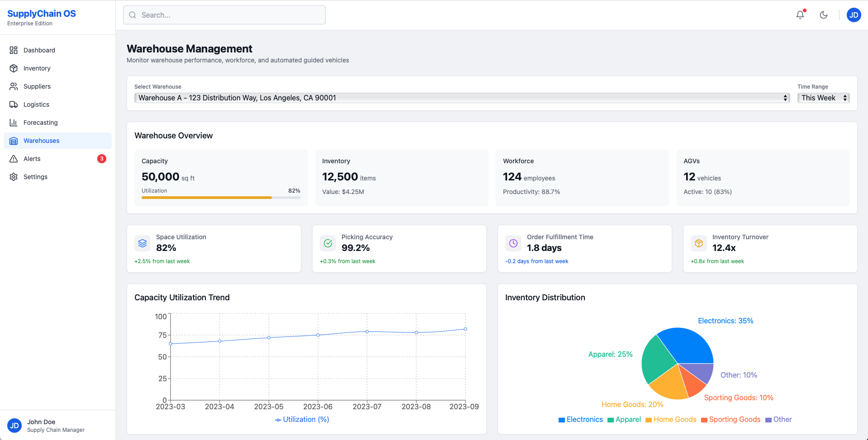Click the Capacity utilization progress bar
Viewport: 868px width, 440px height.
[x=221, y=198]
